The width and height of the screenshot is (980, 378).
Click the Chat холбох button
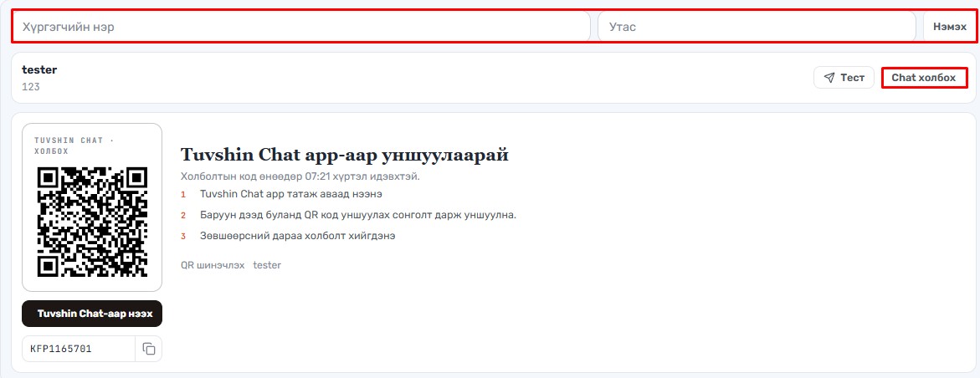(x=924, y=78)
